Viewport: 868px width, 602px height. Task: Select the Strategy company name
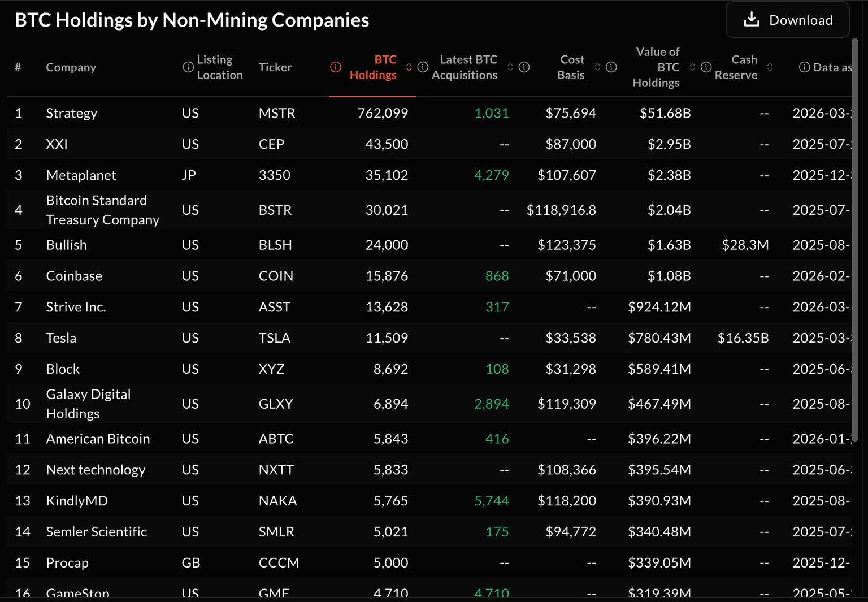tap(72, 113)
